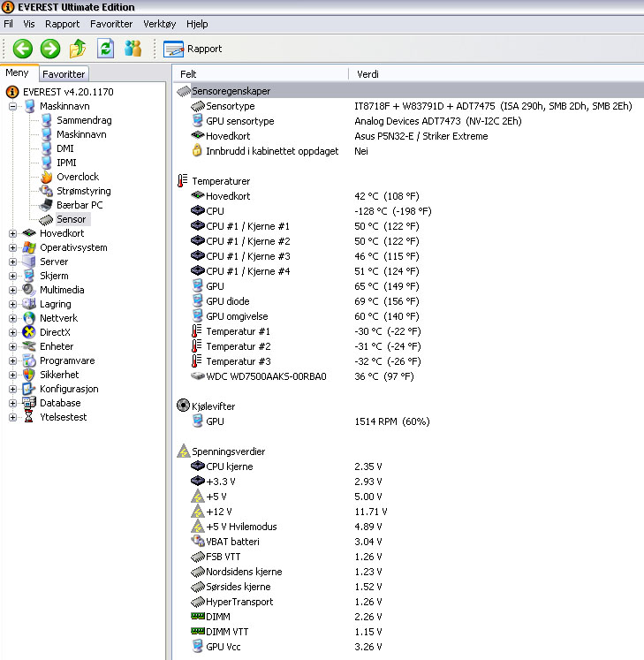Screen dimensions: 644x660
Task: Click the VBAT batteri icon
Action: pos(197,541)
